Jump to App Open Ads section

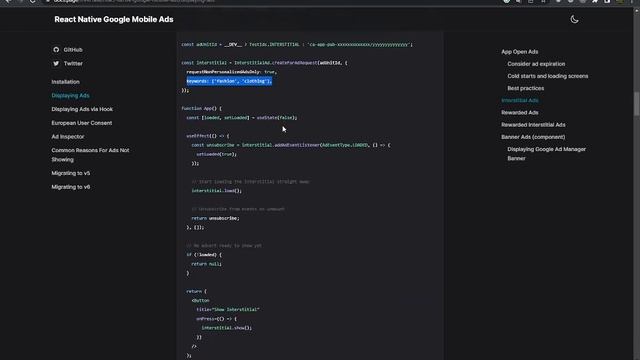click(520, 51)
